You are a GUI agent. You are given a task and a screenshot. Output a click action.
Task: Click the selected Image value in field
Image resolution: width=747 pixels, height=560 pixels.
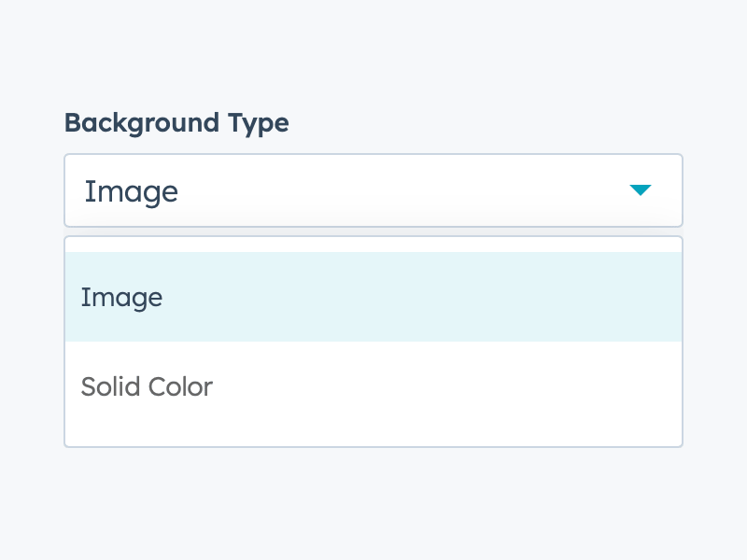[132, 191]
